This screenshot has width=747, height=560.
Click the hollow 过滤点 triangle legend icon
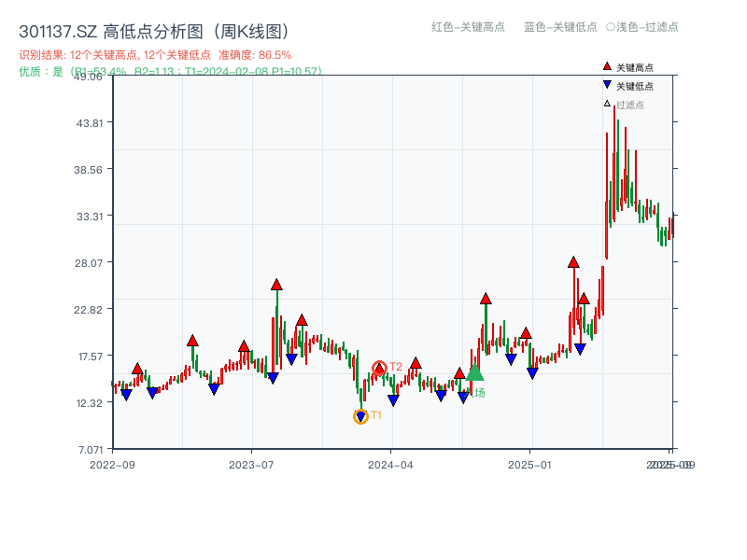click(x=605, y=103)
